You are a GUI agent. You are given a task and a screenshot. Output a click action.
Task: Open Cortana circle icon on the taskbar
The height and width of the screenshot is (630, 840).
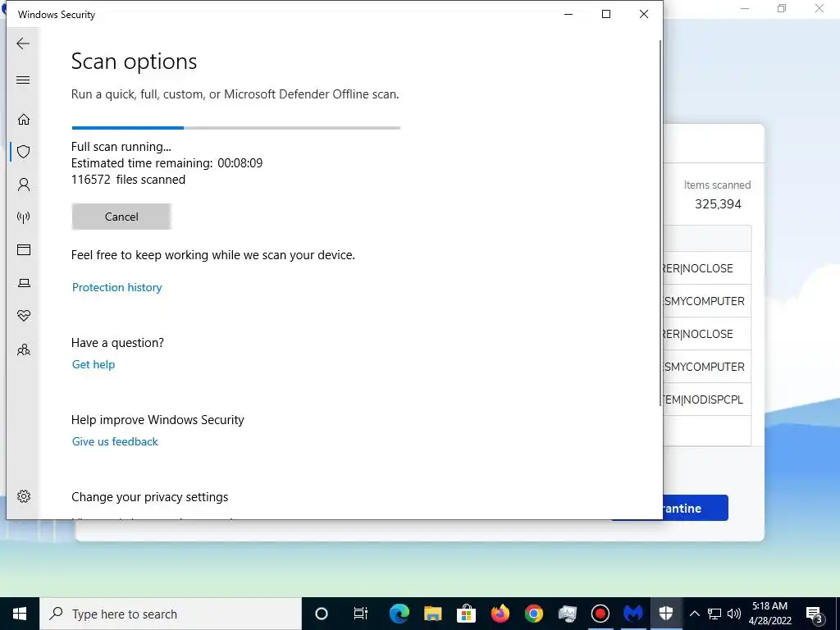click(x=322, y=614)
